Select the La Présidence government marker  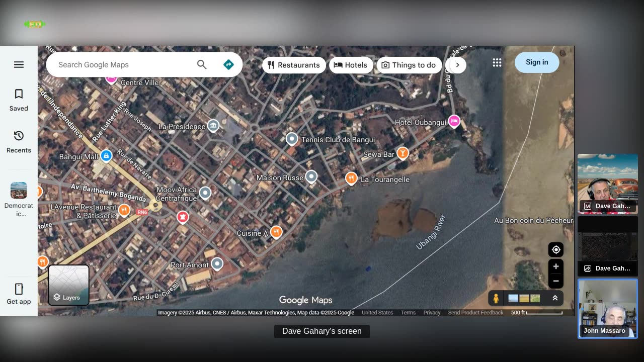(213, 125)
